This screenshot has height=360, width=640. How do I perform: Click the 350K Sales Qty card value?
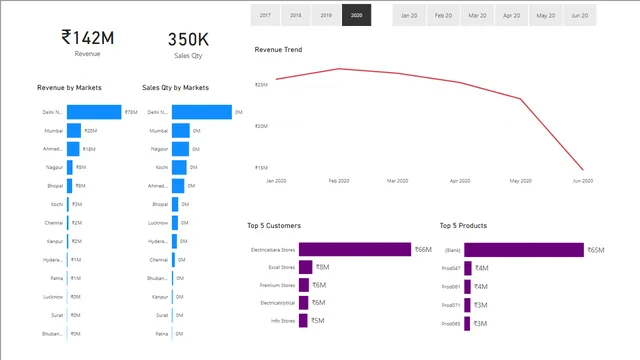(x=188, y=40)
